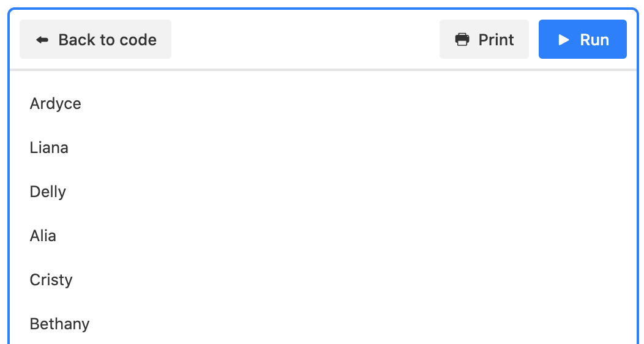The image size is (644, 344).
Task: Click the 'Back to code' text label
Action: (108, 40)
